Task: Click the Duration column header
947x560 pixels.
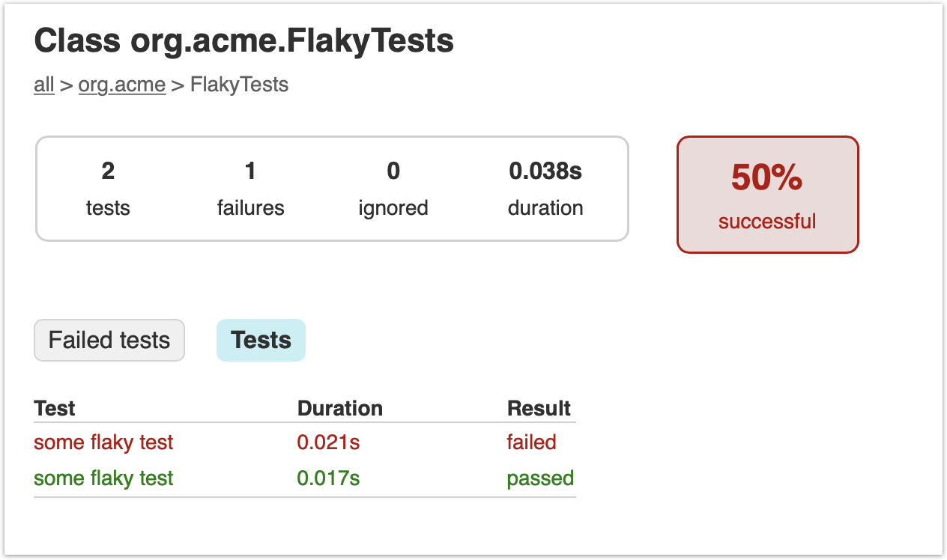Action: [340, 409]
